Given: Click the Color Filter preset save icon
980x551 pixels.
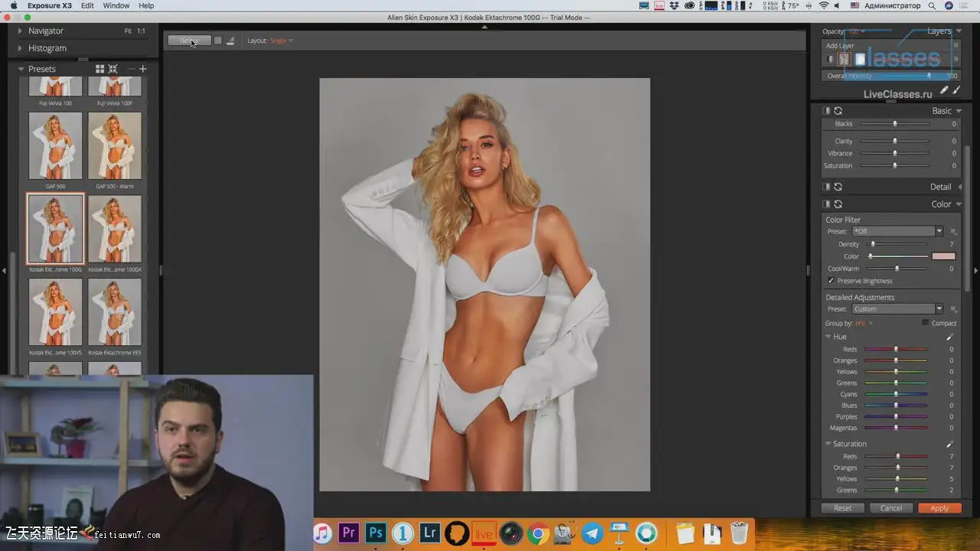Looking at the screenshot, I should [x=954, y=232].
